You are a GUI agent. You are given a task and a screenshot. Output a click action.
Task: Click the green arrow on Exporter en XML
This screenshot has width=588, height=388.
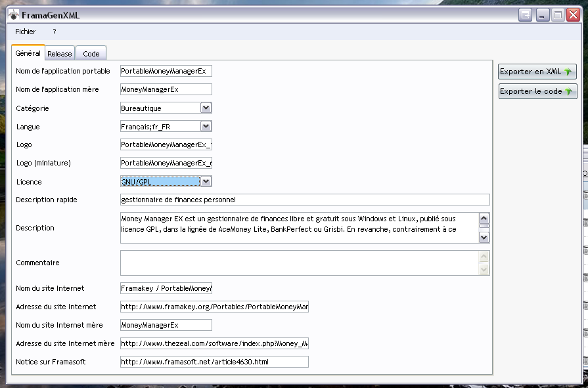pyautogui.click(x=568, y=71)
